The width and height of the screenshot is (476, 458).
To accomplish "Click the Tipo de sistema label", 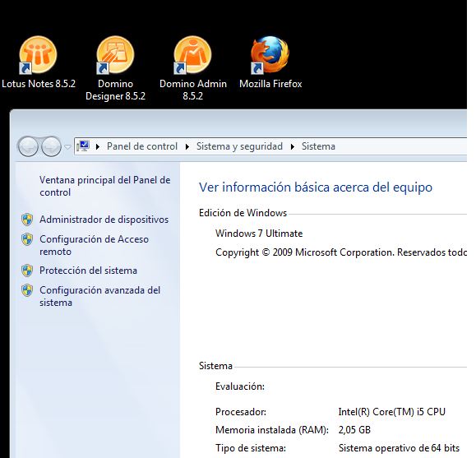I will pos(251,448).
